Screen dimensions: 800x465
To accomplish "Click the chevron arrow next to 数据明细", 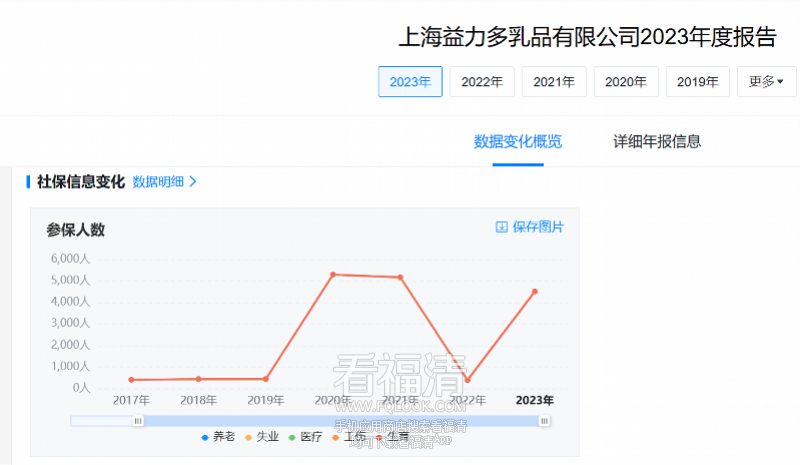I will pos(193,182).
